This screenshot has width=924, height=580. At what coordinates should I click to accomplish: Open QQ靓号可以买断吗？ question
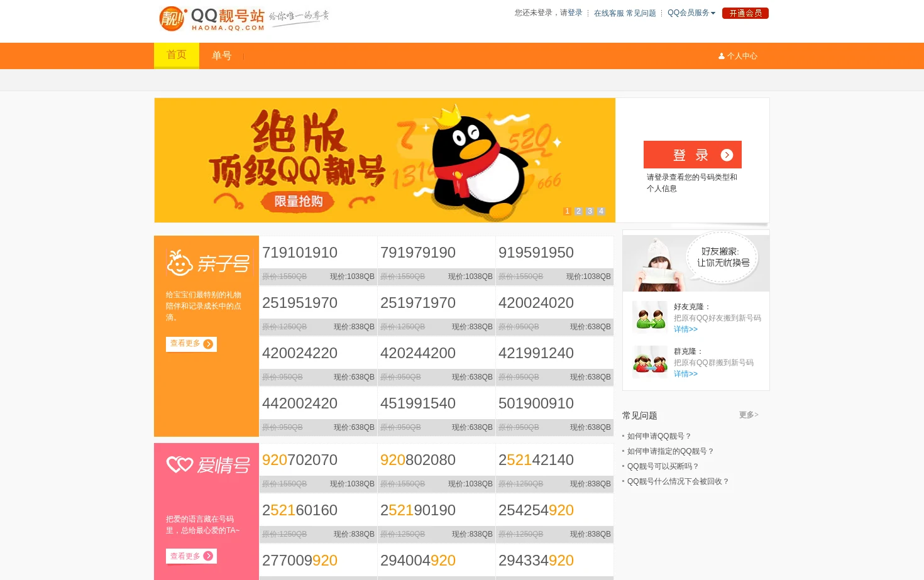point(663,466)
